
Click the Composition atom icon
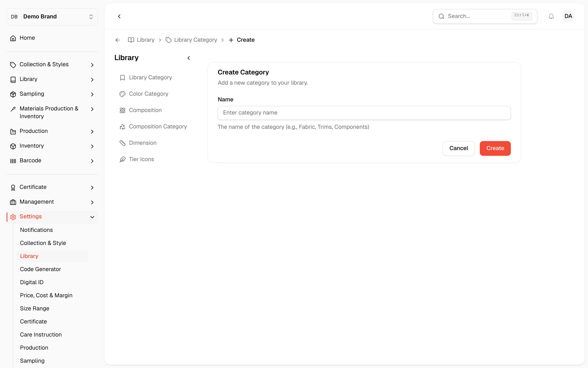[122, 110]
